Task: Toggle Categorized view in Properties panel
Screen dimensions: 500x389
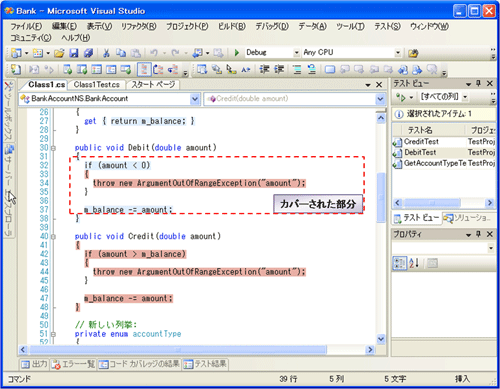Action: click(400, 263)
